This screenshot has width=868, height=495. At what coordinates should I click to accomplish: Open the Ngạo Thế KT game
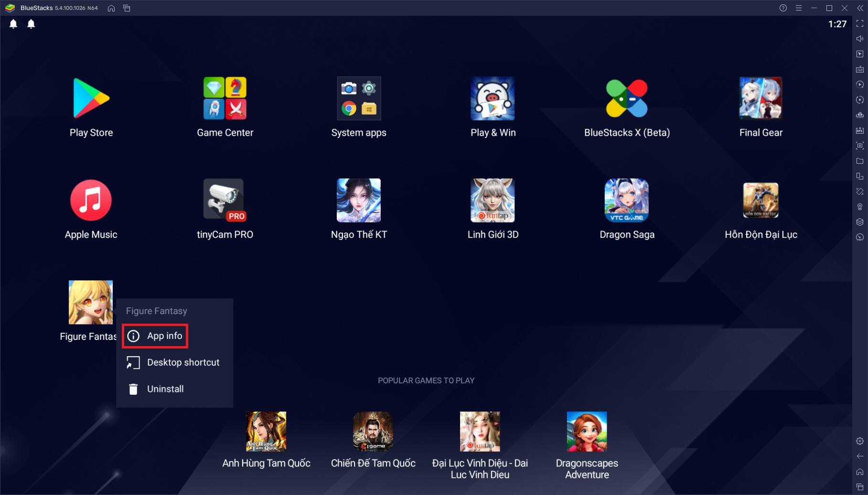tap(359, 200)
